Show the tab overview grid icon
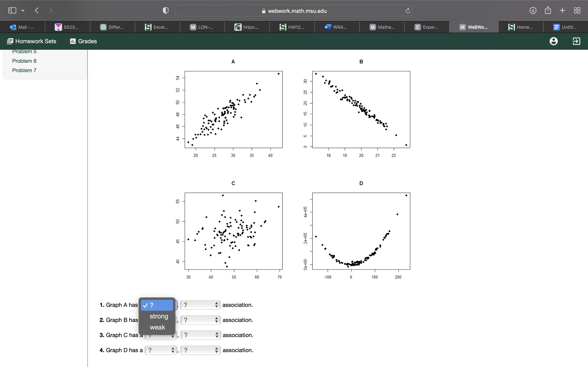588x367 pixels. (x=577, y=10)
